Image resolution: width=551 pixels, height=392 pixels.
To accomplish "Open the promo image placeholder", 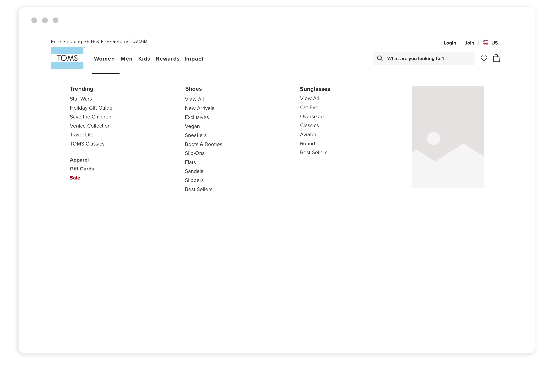I will (x=448, y=137).
